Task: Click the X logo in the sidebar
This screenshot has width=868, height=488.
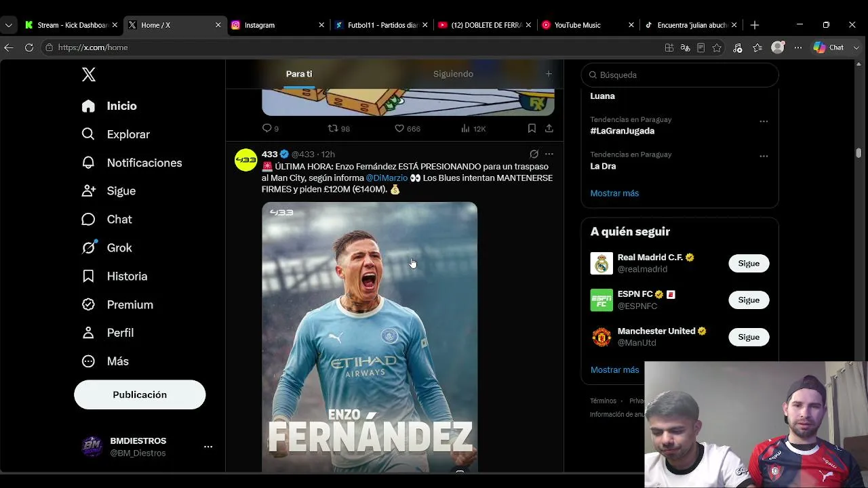Action: click(89, 75)
